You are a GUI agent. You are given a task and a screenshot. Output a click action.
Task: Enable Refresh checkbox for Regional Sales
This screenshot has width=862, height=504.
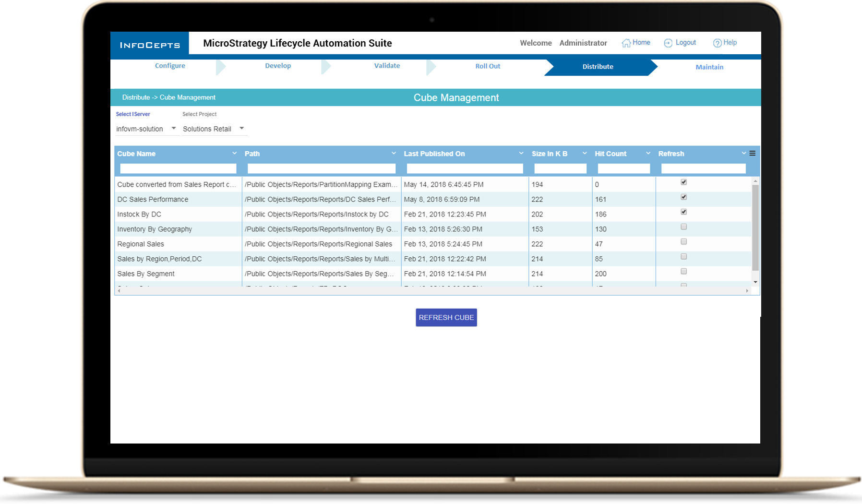pos(683,242)
